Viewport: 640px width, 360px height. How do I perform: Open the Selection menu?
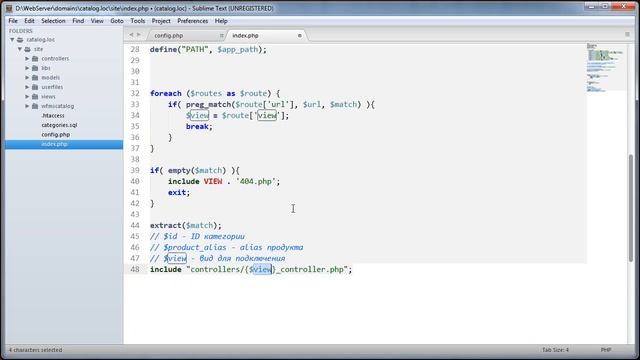(53, 21)
